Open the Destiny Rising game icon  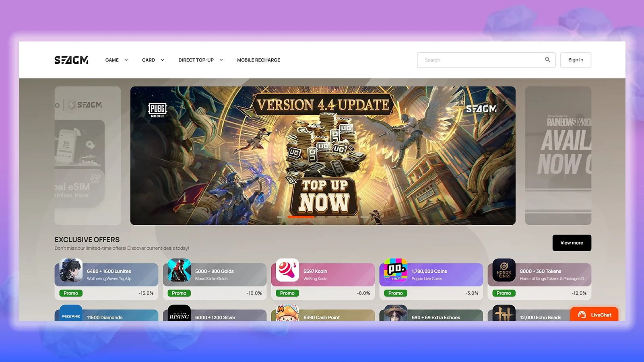pos(179,313)
